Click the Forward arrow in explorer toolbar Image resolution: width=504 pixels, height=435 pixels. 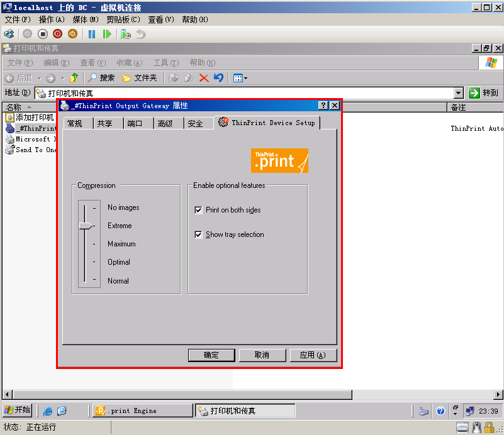click(50, 78)
